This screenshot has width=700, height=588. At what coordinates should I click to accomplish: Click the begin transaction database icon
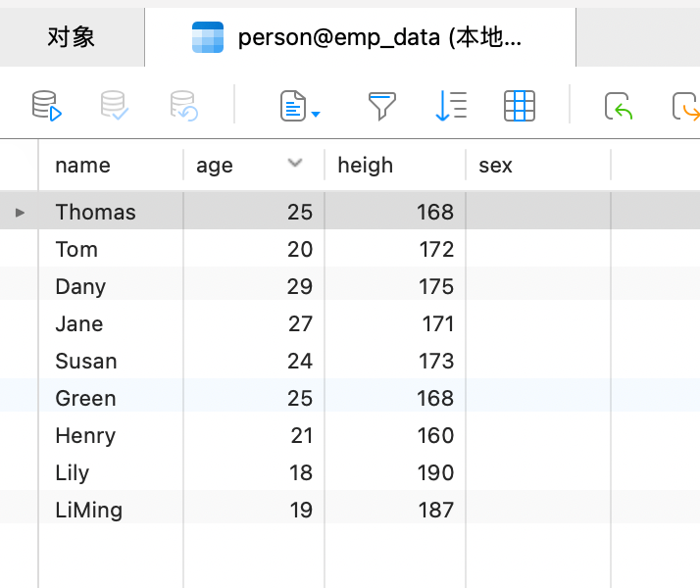[x=46, y=106]
